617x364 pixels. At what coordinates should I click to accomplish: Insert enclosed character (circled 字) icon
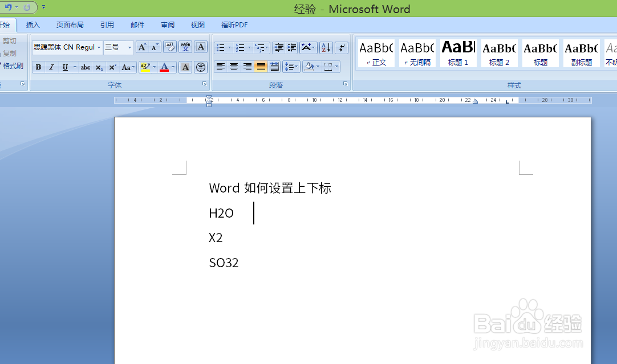(201, 67)
